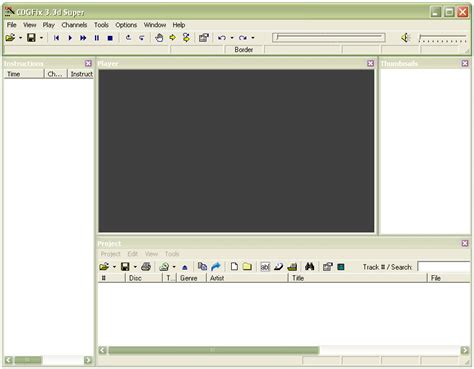Open the Project menu in Project panel
The image size is (474, 369).
point(111,254)
